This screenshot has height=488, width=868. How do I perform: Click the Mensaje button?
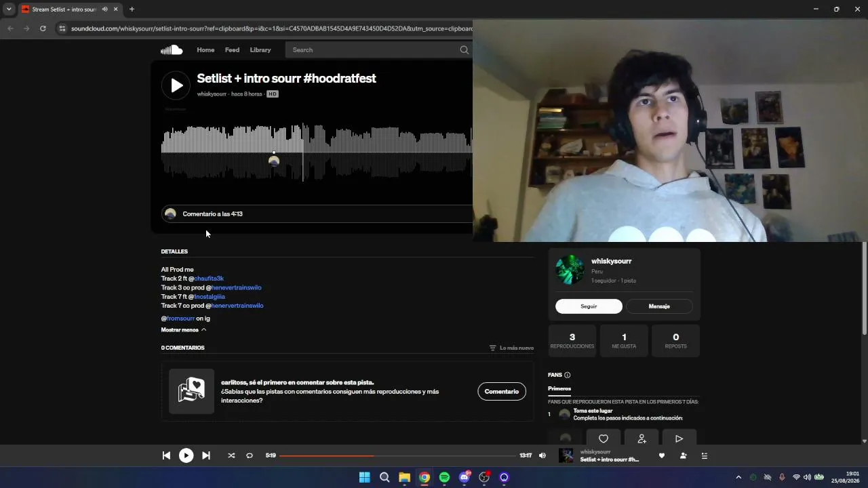click(659, 306)
